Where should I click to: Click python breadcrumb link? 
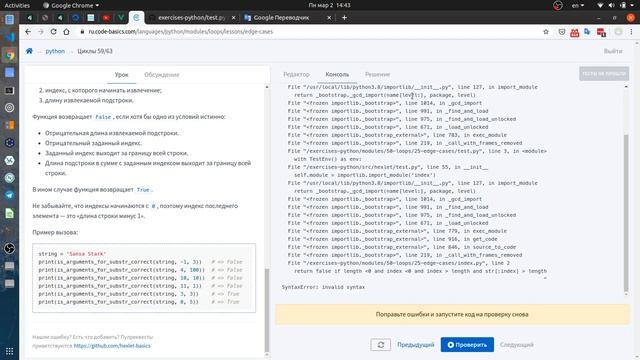coord(55,51)
